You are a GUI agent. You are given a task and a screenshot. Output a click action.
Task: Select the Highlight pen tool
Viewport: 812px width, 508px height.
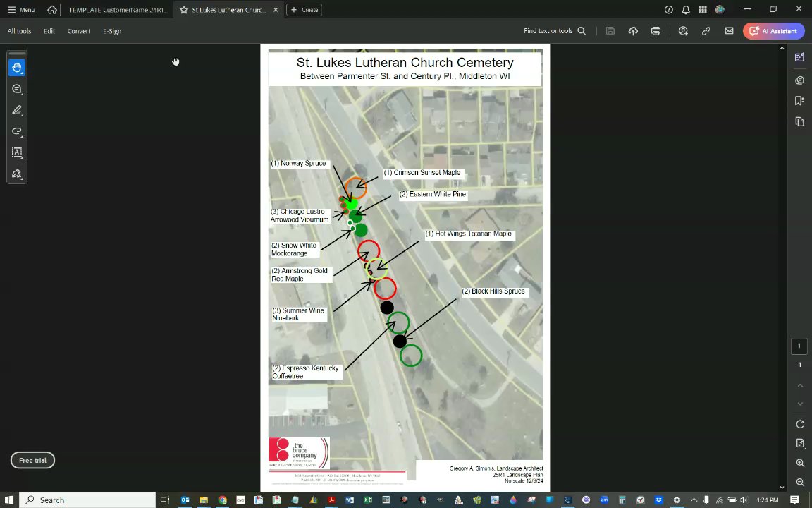pyautogui.click(x=17, y=110)
